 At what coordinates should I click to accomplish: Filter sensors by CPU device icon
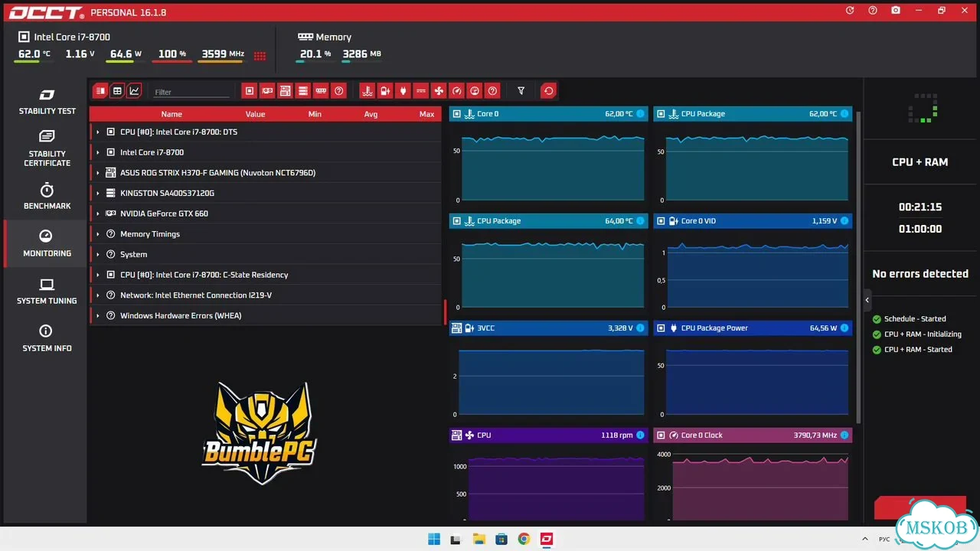coord(249,91)
